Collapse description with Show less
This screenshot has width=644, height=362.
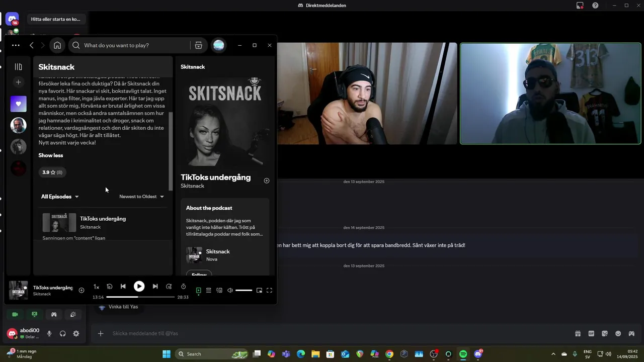(x=51, y=155)
